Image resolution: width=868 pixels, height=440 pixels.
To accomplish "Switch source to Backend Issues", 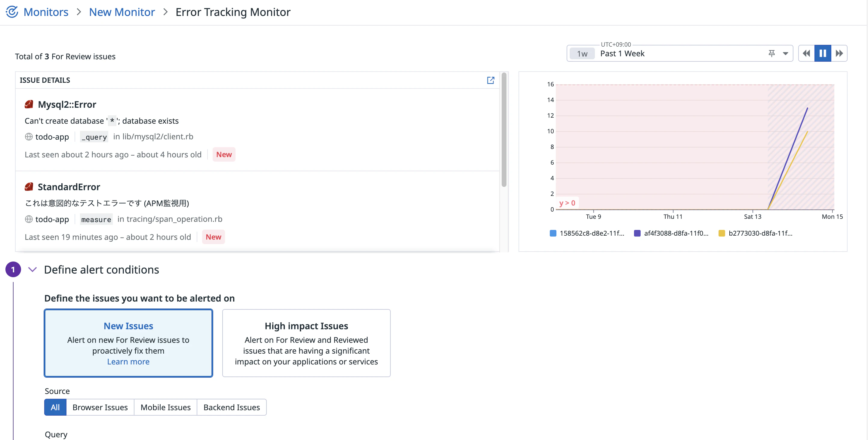I will 232,407.
